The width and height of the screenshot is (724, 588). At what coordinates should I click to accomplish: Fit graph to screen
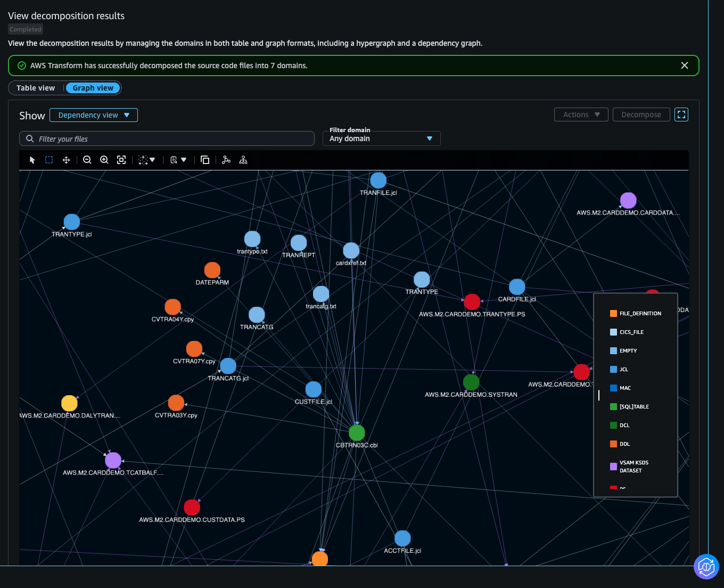pos(121,160)
